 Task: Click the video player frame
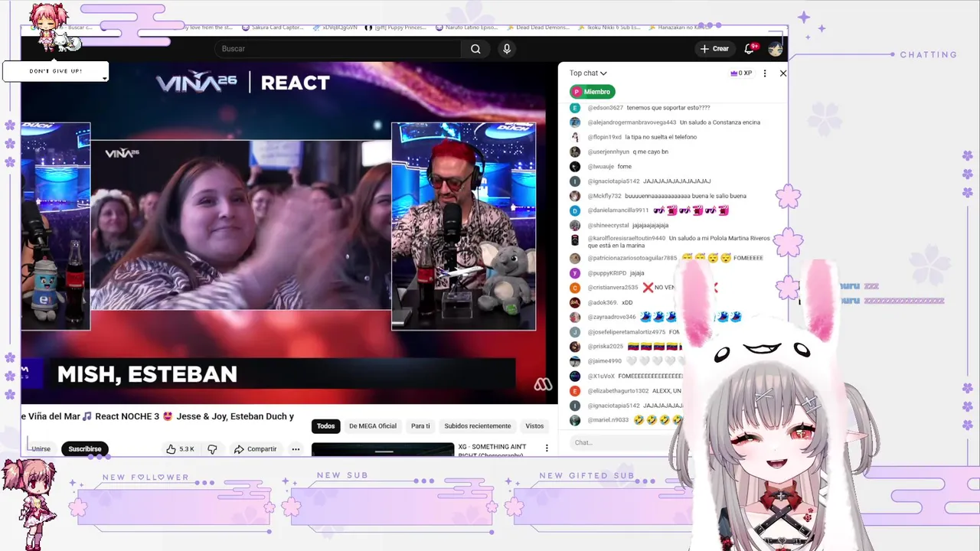coord(289,233)
